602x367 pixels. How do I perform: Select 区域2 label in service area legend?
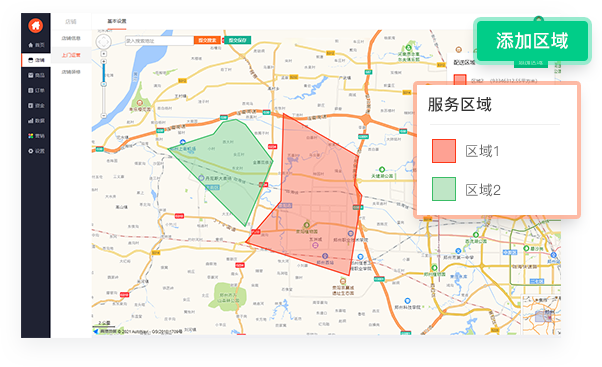pyautogui.click(x=483, y=190)
